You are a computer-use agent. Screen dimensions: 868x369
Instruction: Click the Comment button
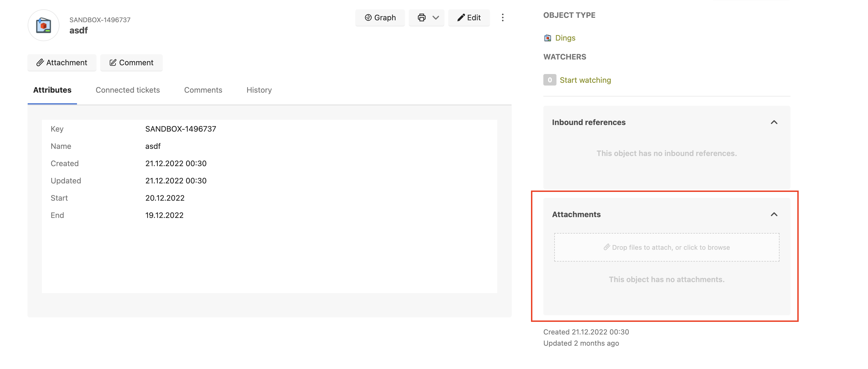tap(132, 63)
